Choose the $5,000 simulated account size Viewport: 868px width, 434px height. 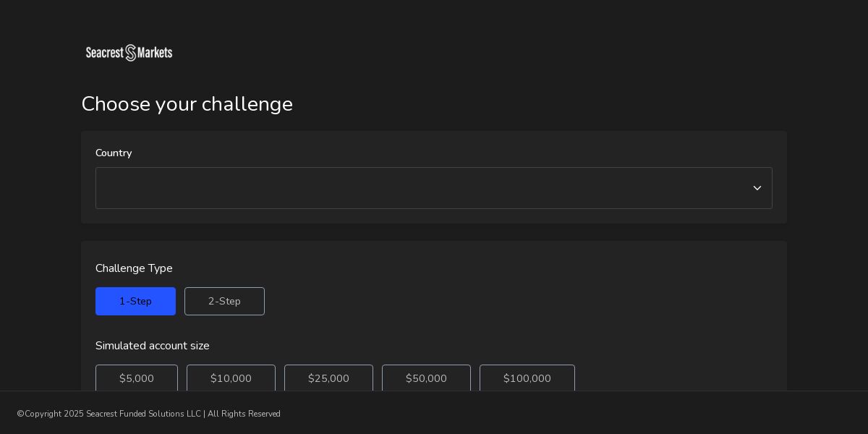coord(137,378)
